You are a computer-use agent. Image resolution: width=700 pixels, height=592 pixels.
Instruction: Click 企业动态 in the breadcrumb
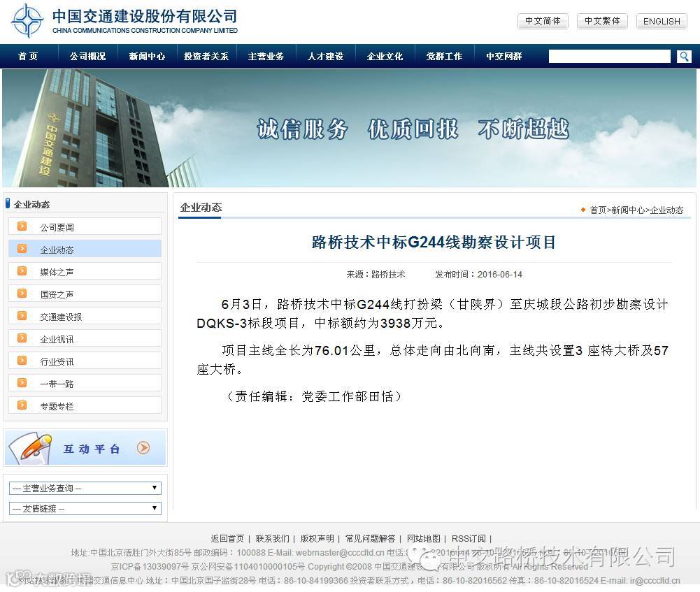[x=667, y=210]
